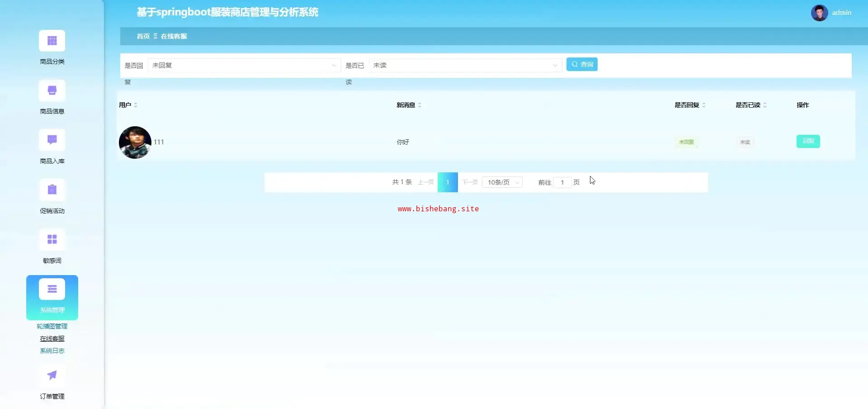Select page 1 in pagination
The image size is (868, 409).
click(x=448, y=182)
